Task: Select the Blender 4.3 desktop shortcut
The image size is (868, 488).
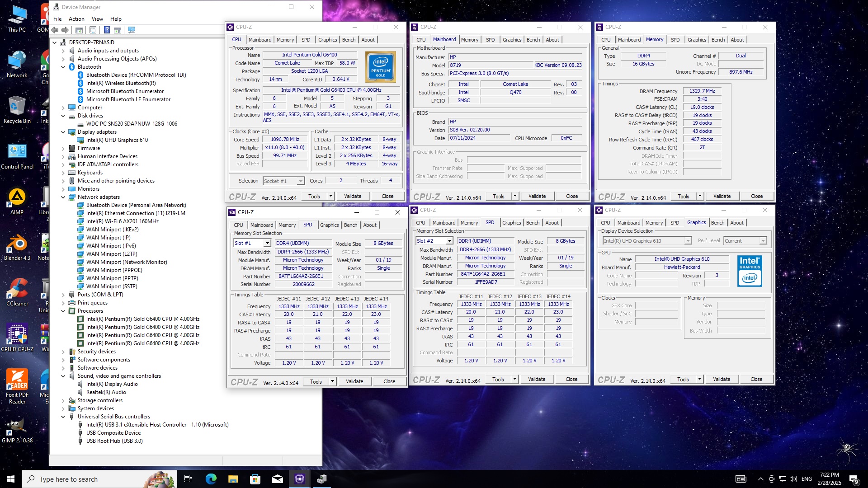Action: [17, 247]
